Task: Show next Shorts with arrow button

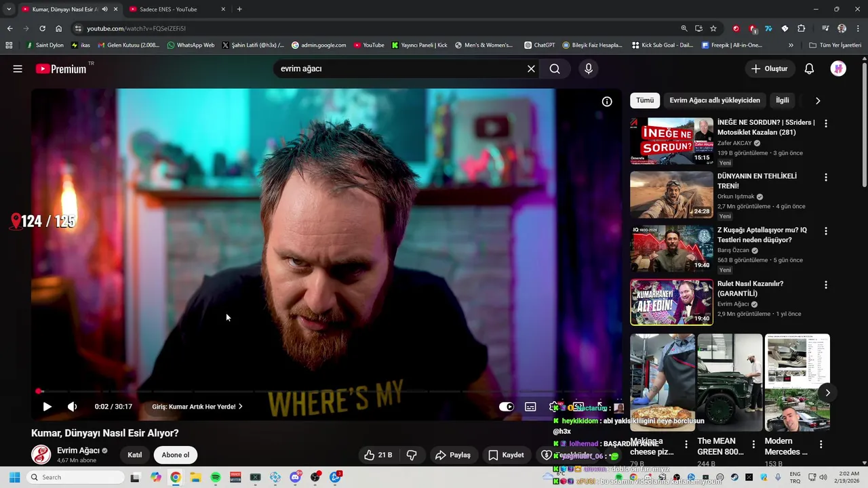Action: pyautogui.click(x=827, y=392)
